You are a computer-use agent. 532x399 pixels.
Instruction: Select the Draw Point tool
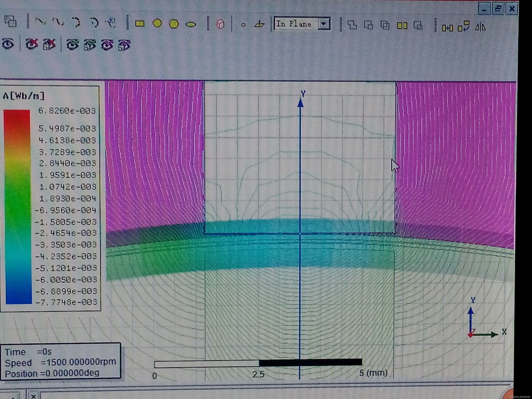243,25
